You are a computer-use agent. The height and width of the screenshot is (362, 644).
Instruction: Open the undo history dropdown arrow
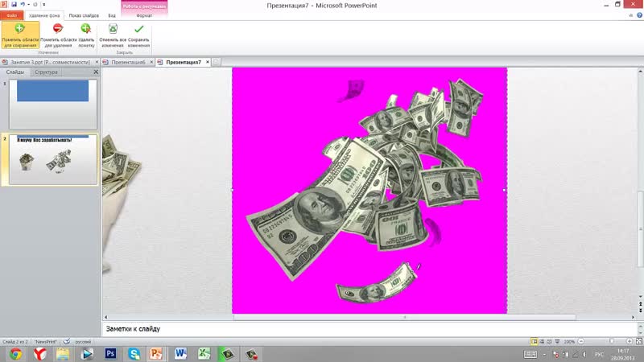[29, 5]
